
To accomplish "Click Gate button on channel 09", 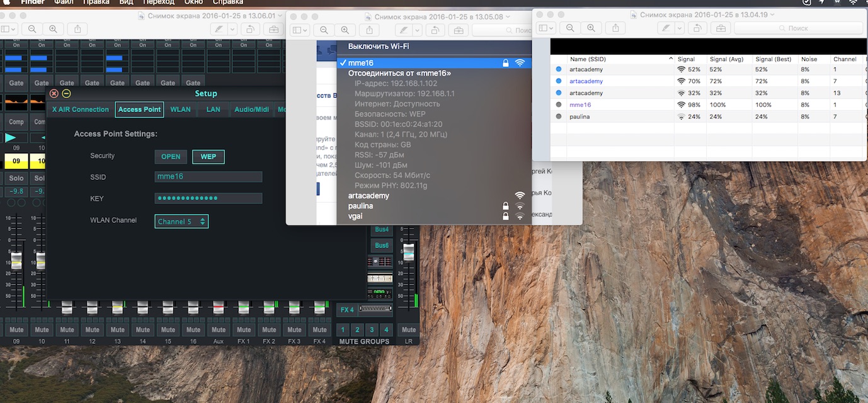I will pos(16,82).
